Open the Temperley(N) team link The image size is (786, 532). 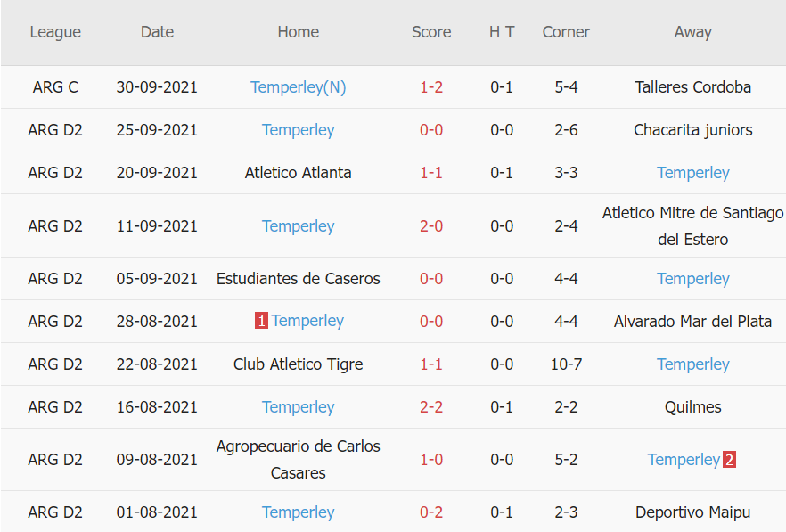(x=298, y=87)
